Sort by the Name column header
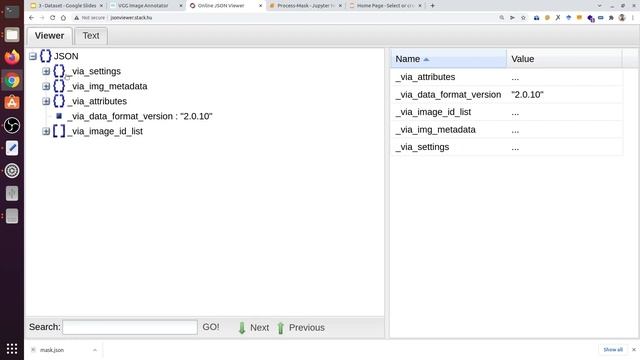The height and width of the screenshot is (360, 640). tap(448, 59)
